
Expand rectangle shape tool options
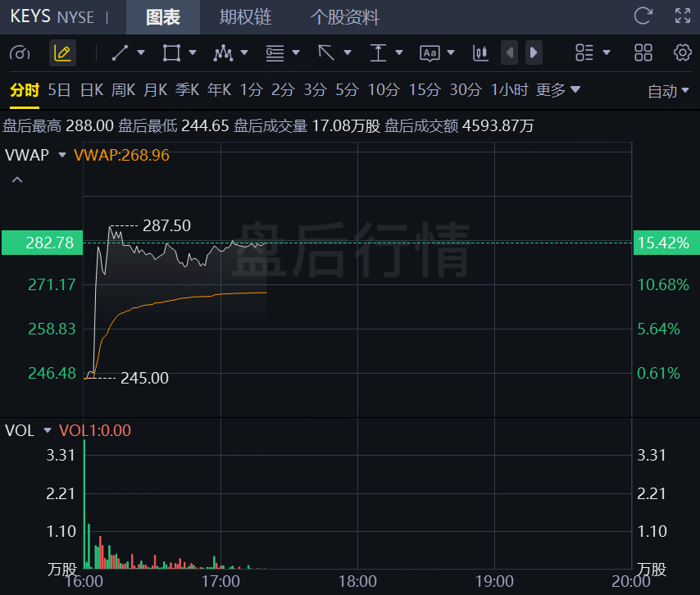(193, 52)
